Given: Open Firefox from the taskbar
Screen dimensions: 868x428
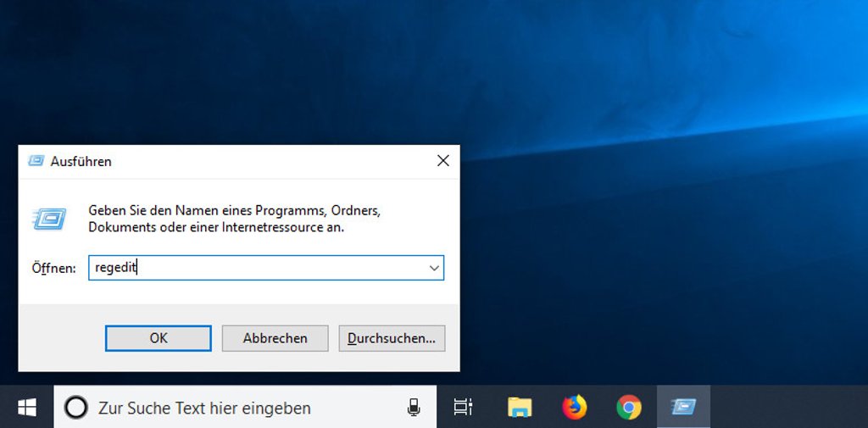Looking at the screenshot, I should [x=574, y=408].
